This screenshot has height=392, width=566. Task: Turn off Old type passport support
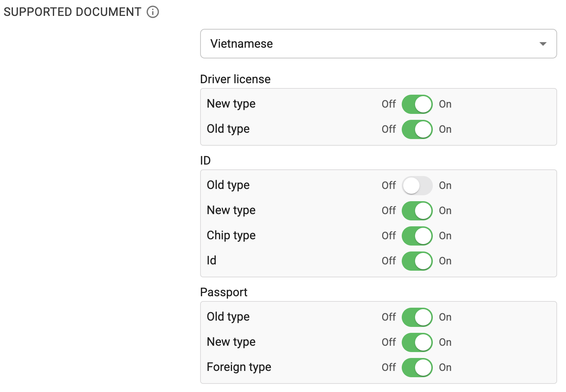pyautogui.click(x=417, y=317)
